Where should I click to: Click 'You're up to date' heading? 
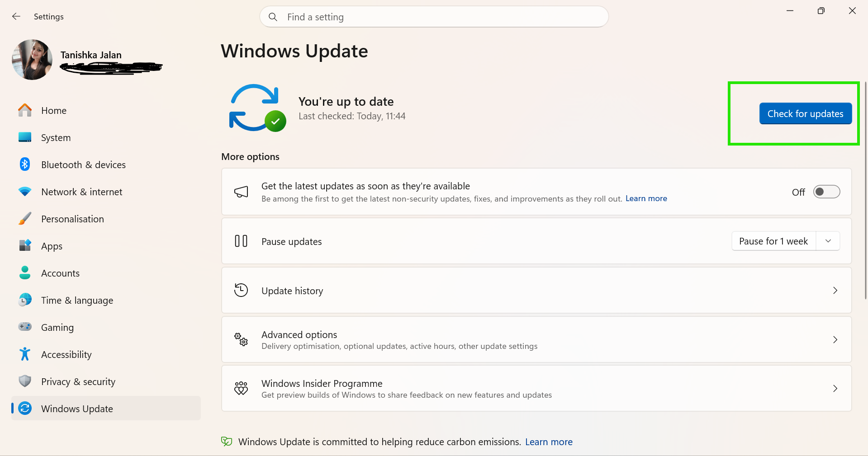click(x=346, y=101)
